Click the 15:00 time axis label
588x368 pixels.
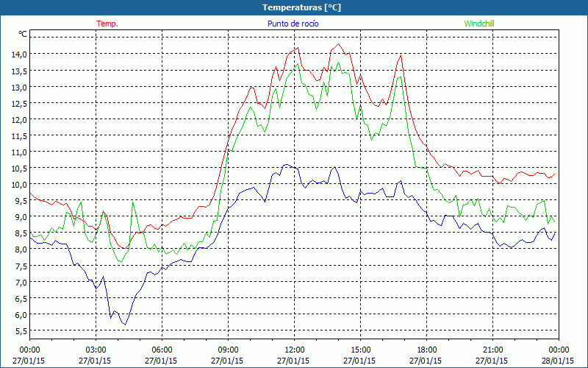[x=360, y=350]
